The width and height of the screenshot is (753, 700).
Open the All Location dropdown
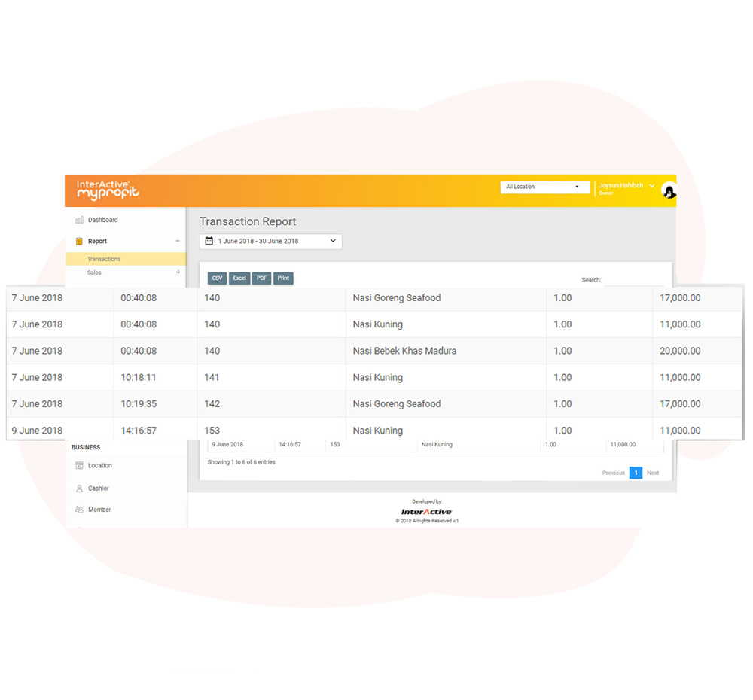tap(544, 187)
